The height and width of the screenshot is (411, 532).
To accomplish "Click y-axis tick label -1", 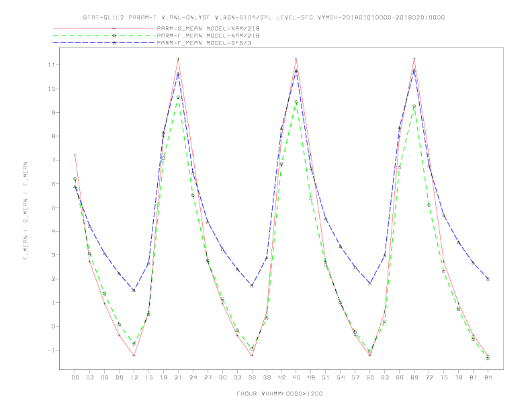I will (x=52, y=351).
